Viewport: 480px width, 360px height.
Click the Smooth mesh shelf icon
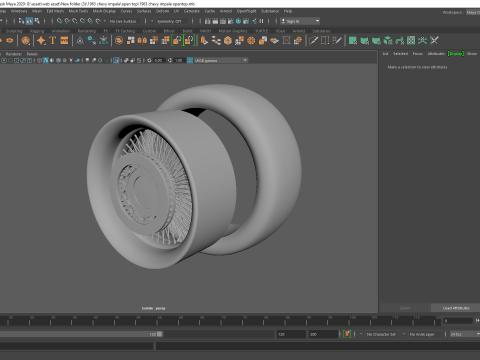pyautogui.click(x=154, y=41)
